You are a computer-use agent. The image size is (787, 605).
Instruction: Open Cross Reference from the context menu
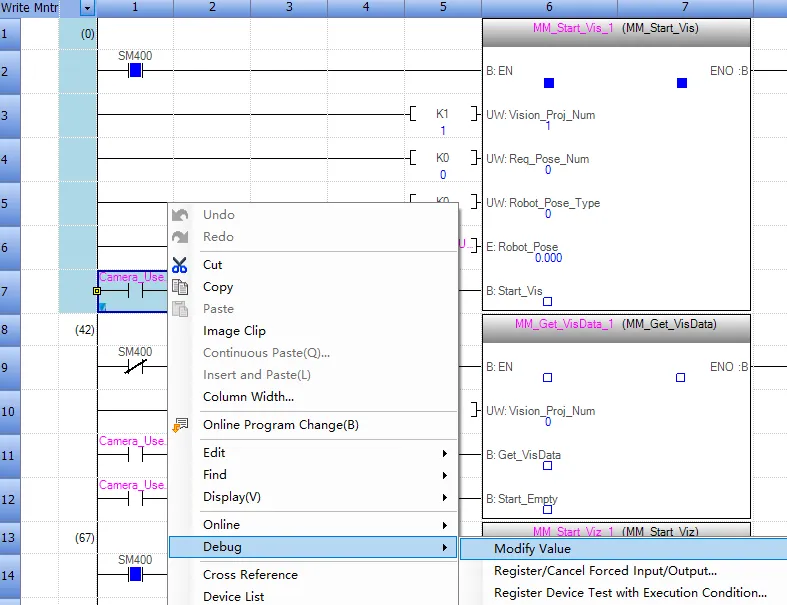(250, 575)
